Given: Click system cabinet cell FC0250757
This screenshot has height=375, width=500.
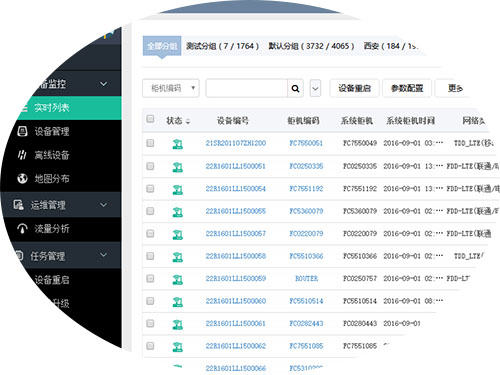Looking at the screenshot, I should click(x=360, y=278).
